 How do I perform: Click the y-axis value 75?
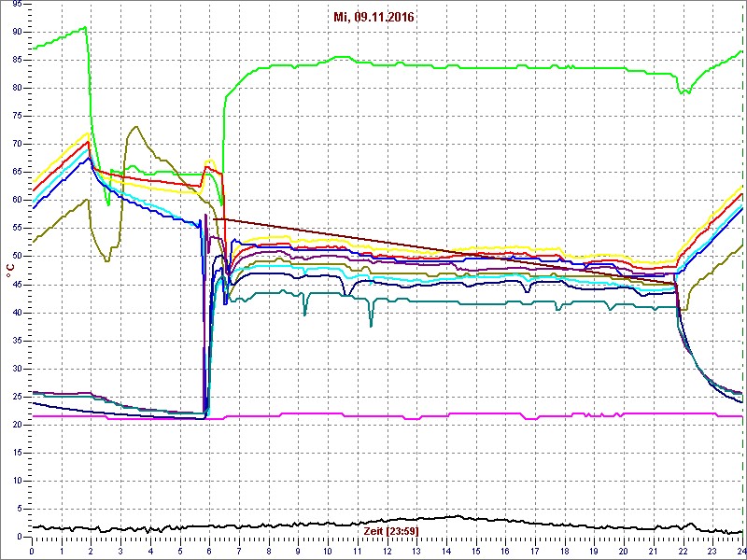(17, 116)
